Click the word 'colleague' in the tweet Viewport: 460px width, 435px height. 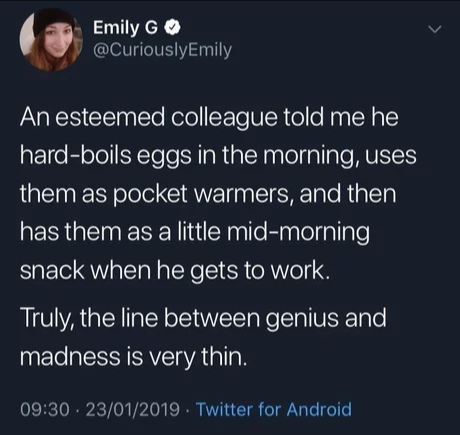(x=224, y=119)
